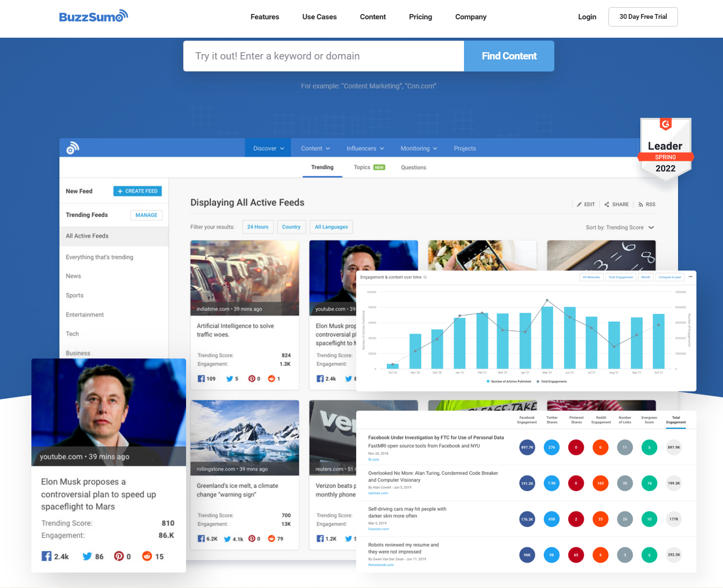Click the All Networks chart filter

click(x=591, y=277)
